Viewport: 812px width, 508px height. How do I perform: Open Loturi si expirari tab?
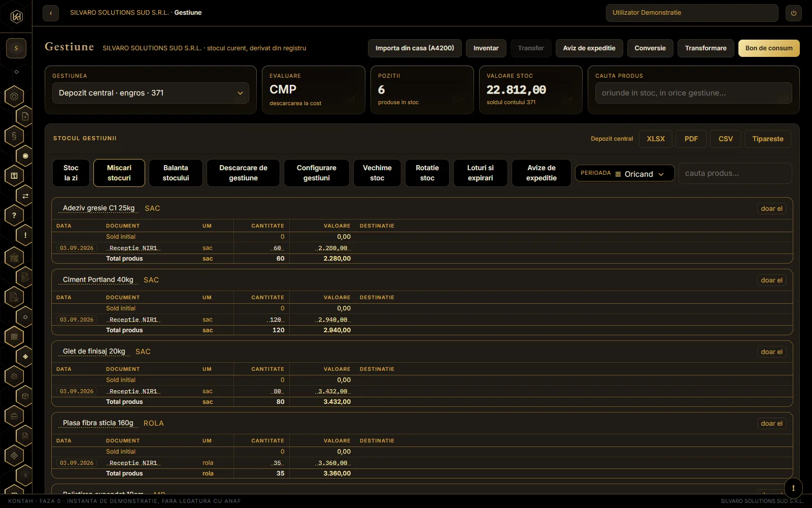click(481, 173)
